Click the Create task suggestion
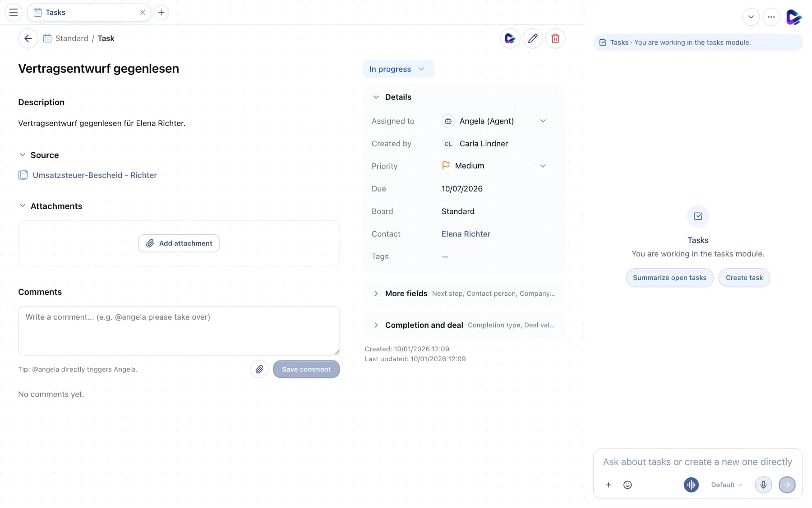This screenshot has height=508, width=812. [x=744, y=278]
